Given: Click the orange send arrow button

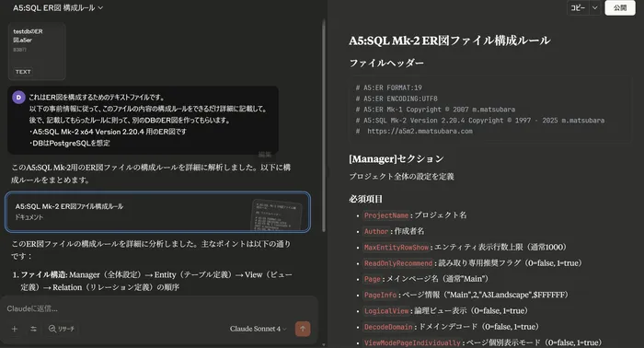Looking at the screenshot, I should coord(303,329).
